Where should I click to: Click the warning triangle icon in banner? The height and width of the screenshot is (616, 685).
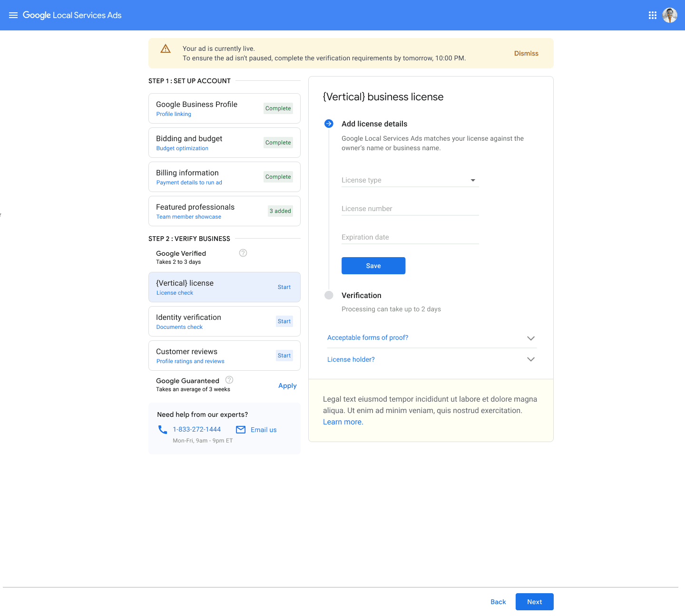[166, 48]
